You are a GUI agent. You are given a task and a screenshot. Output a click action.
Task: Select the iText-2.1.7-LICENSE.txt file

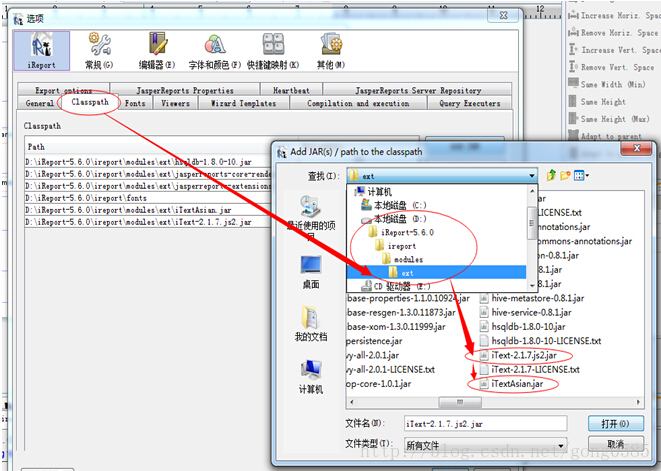pyautogui.click(x=530, y=369)
